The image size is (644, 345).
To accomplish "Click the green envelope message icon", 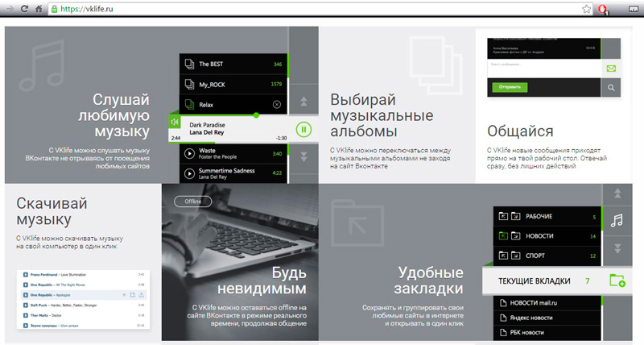I will (611, 69).
